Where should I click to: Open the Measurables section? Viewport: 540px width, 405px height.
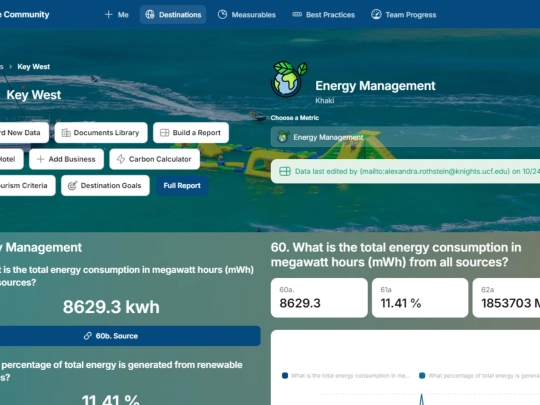pos(247,14)
